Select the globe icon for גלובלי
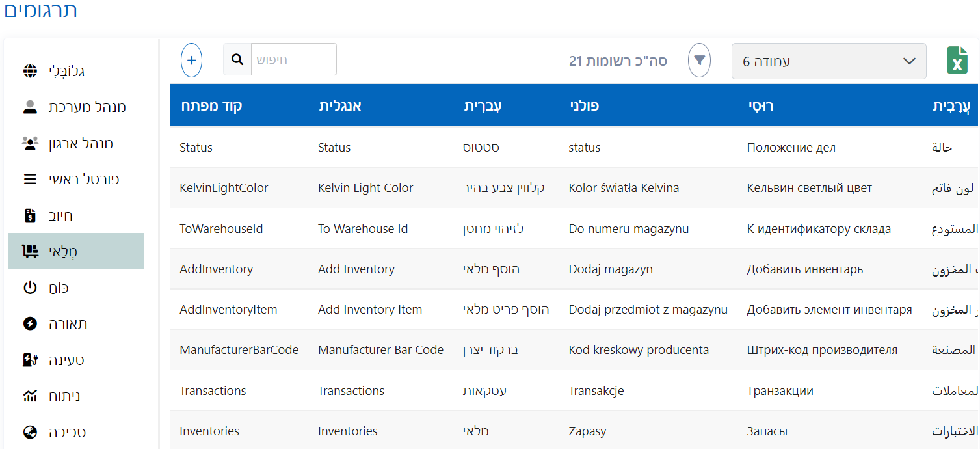 tap(30, 71)
